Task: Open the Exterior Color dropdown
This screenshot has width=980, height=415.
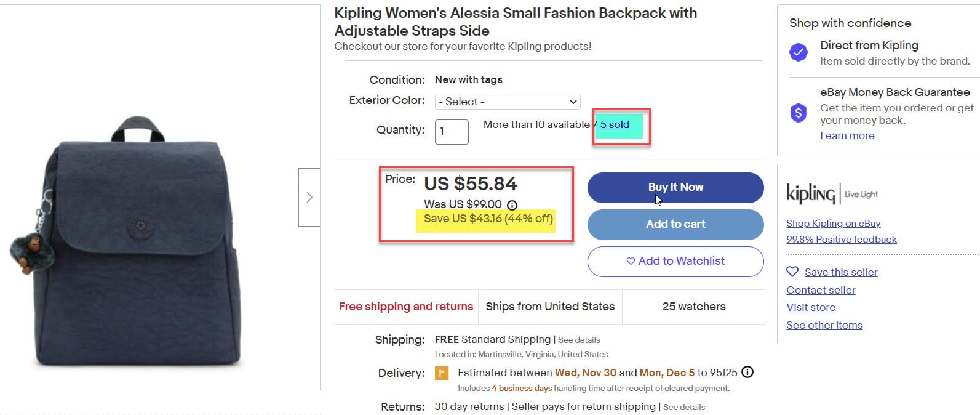Action: [508, 102]
